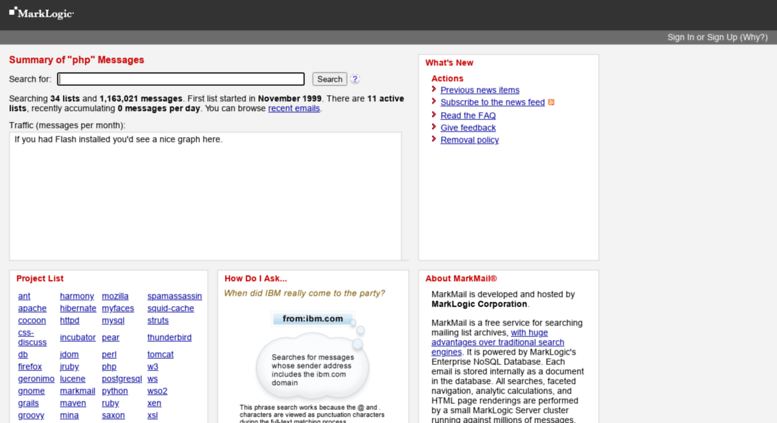
Task: Click the Give feedback link
Action: pos(468,127)
